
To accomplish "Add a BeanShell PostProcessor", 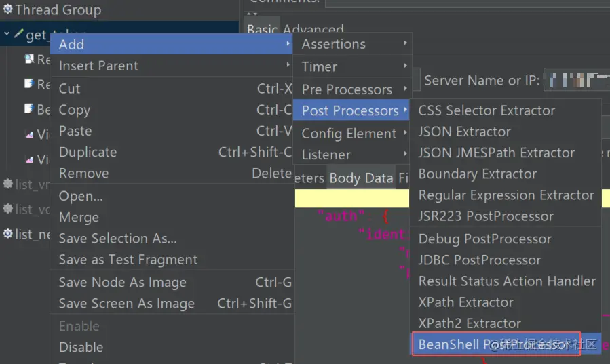I will point(506,344).
